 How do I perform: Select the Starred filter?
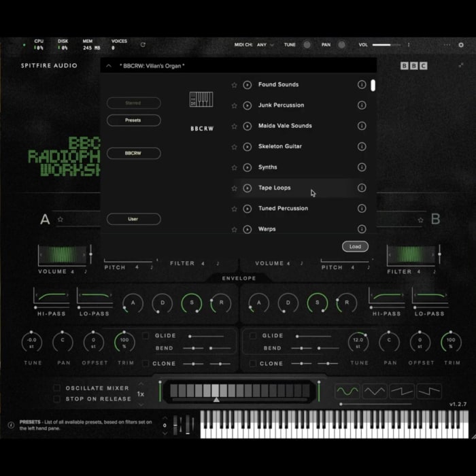[x=133, y=103]
